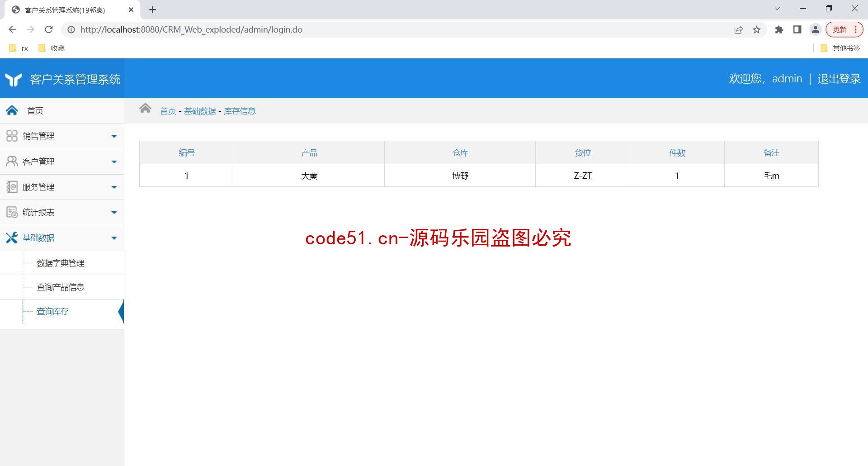
Task: Select 查询产品信息 submenu item
Action: click(x=61, y=287)
